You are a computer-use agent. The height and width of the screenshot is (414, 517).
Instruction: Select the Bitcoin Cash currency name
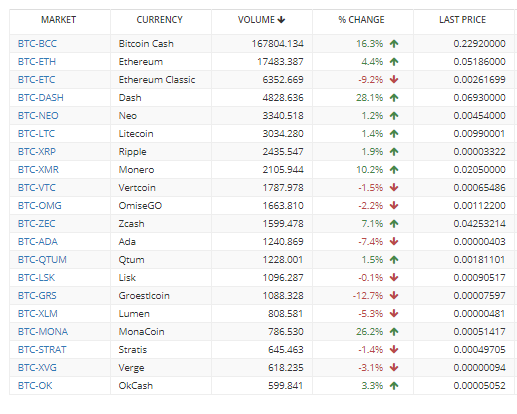point(146,44)
